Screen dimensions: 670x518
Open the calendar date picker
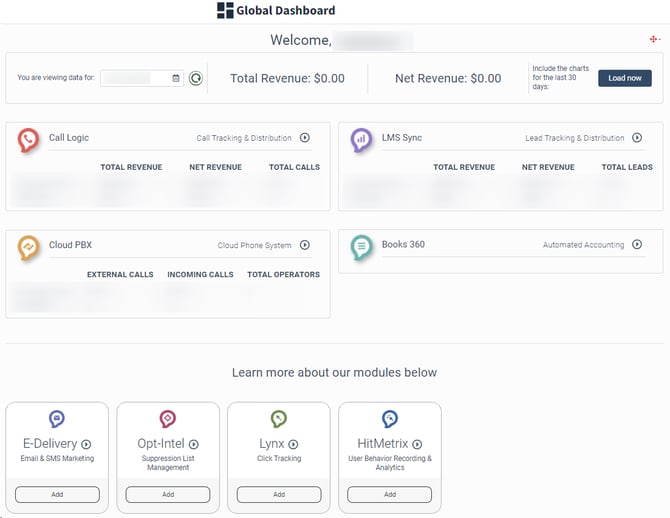(x=176, y=78)
